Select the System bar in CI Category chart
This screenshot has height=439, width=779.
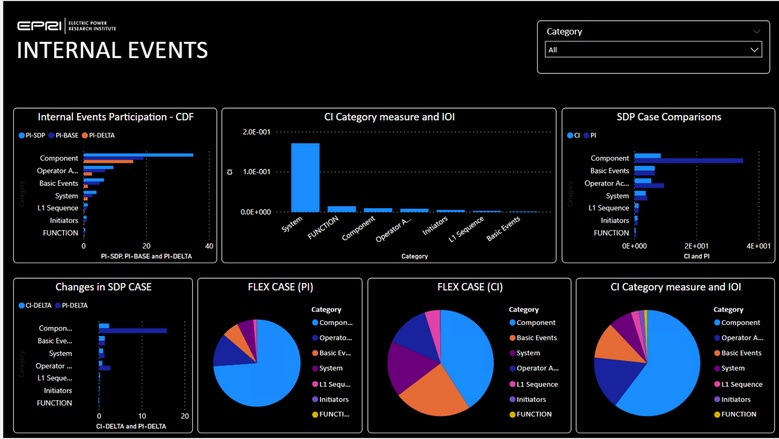point(305,177)
